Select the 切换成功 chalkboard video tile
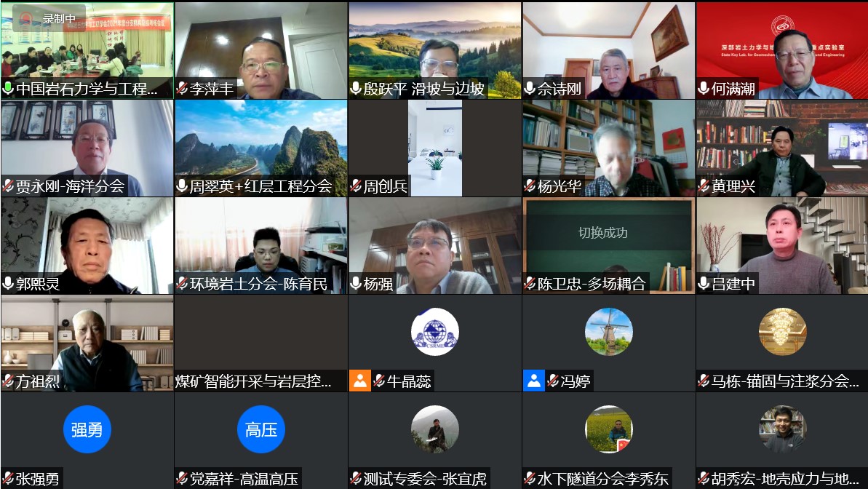The height and width of the screenshot is (489, 868). [x=608, y=240]
